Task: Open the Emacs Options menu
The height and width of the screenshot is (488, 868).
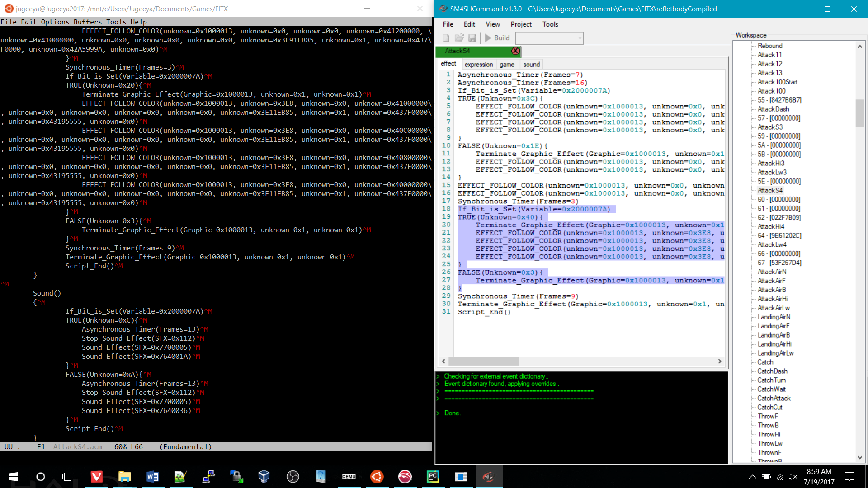Action: pos(55,22)
